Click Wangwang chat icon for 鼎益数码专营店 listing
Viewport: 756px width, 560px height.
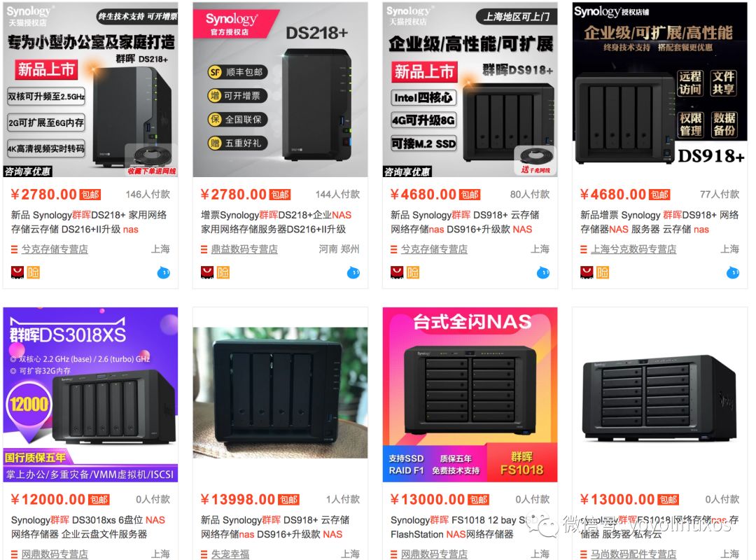tap(353, 272)
